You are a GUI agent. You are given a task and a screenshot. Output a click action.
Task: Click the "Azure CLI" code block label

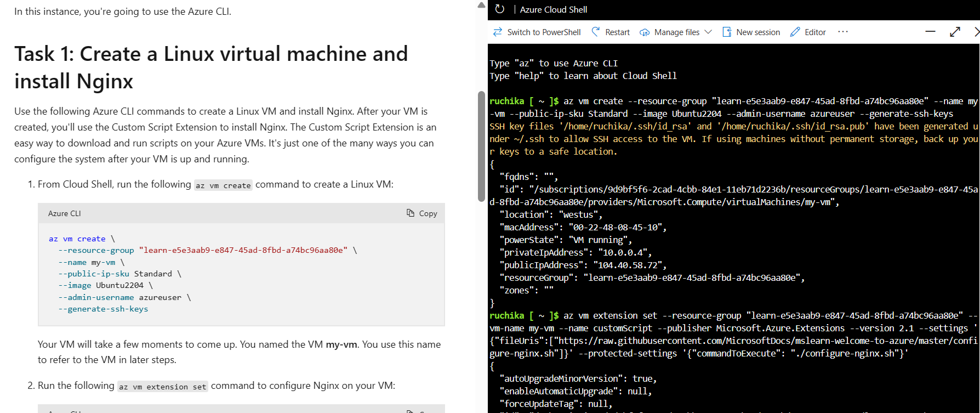click(64, 213)
